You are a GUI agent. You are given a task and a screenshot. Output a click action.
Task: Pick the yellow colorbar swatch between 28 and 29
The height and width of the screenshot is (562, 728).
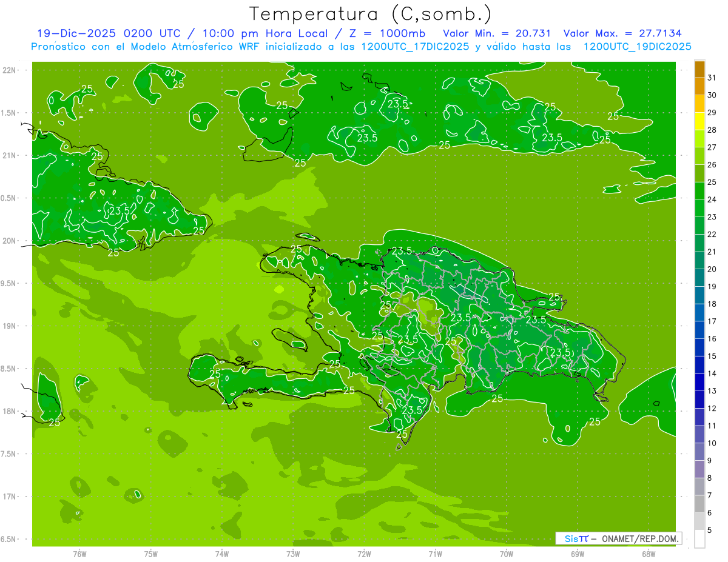699,121
